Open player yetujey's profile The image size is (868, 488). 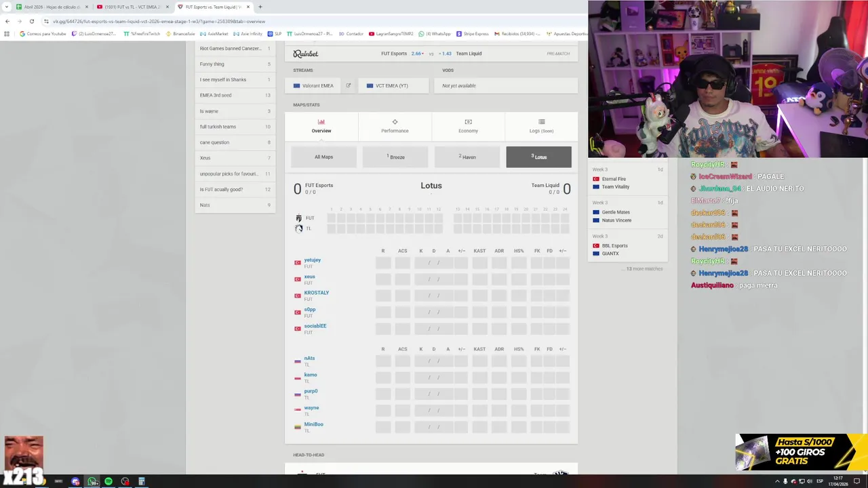coord(313,260)
